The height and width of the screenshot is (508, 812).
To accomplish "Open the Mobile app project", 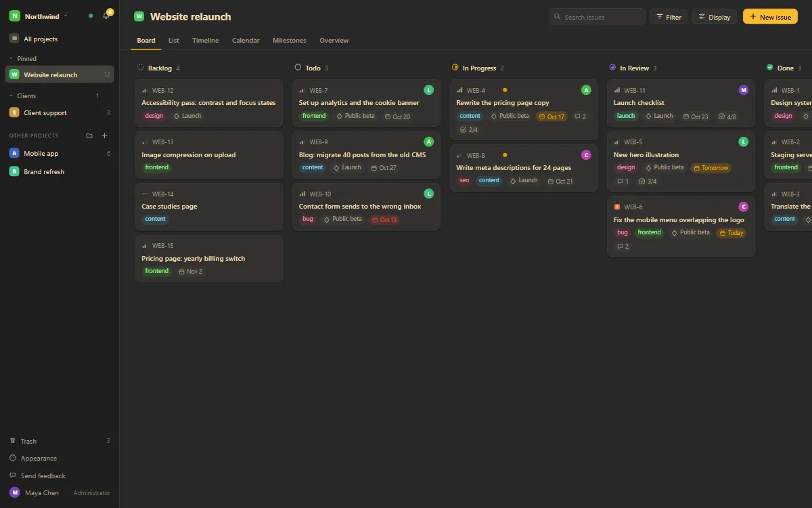I will point(60,154).
